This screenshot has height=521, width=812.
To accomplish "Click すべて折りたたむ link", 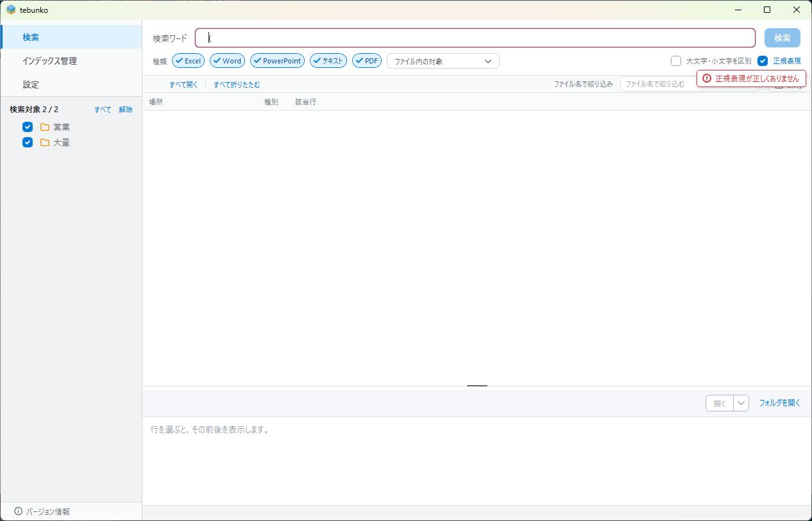I will pos(237,85).
